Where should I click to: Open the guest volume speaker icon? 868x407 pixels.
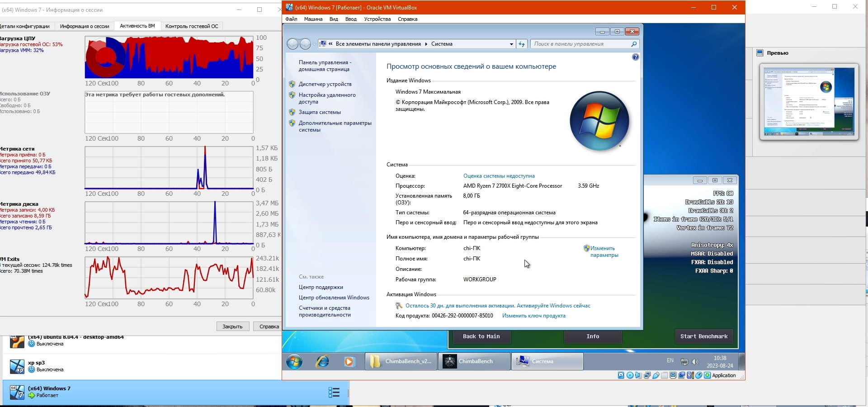click(x=695, y=362)
